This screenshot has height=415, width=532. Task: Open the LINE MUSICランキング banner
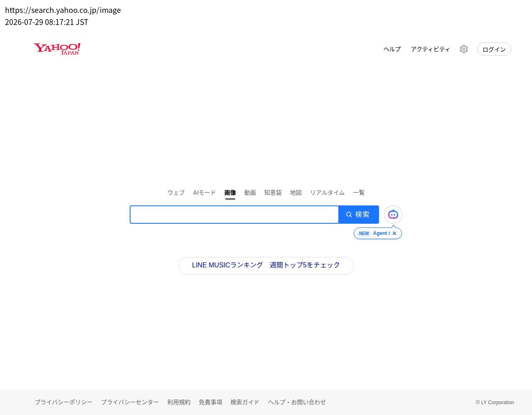pyautogui.click(x=266, y=265)
